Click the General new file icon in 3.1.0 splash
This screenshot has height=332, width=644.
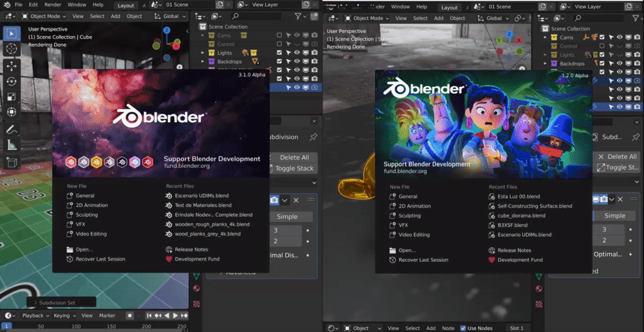point(70,196)
